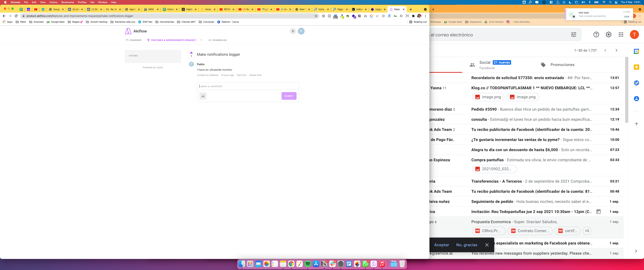Screen dimensions: 644x270
Task: Open Control Center in menu bar
Action: [616, 2]
